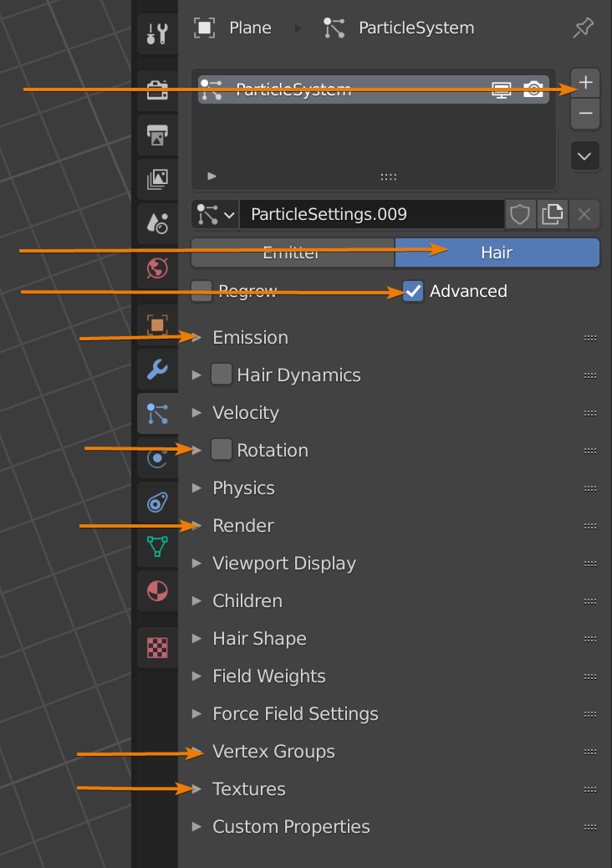Open the particle specials dropdown below the minus button
The height and width of the screenshot is (868, 612).
[584, 156]
